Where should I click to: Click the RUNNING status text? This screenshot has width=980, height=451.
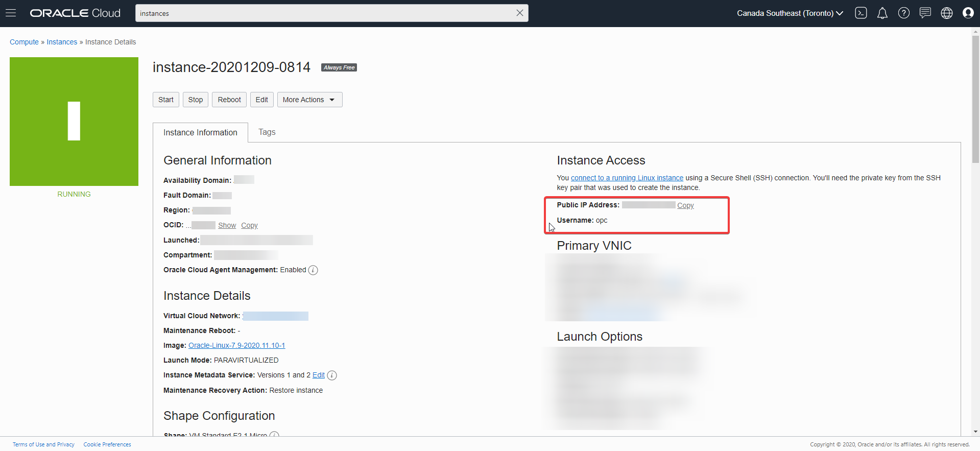click(74, 195)
